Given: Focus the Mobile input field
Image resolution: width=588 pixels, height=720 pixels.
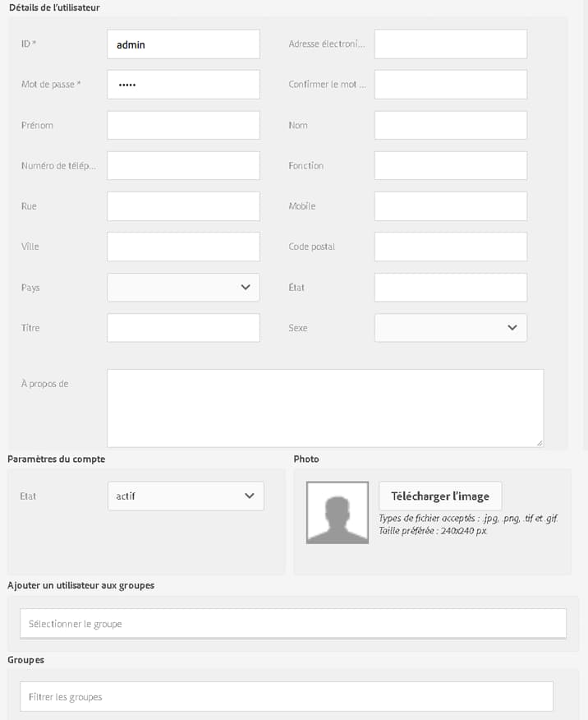Looking at the screenshot, I should pyautogui.click(x=450, y=205).
